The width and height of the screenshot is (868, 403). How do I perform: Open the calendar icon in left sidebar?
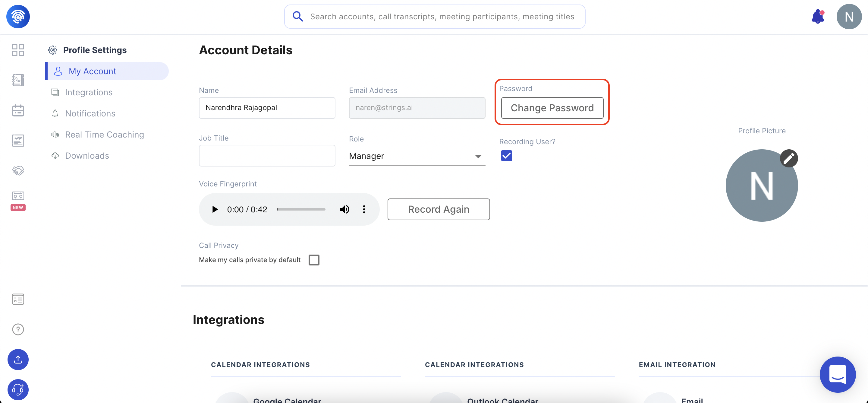click(x=18, y=110)
